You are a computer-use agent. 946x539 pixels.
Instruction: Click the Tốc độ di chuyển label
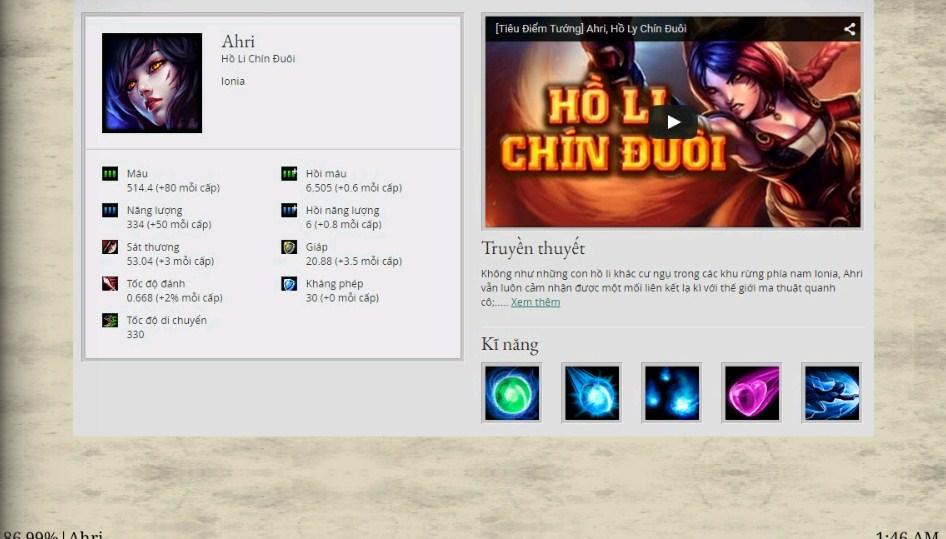pos(167,321)
